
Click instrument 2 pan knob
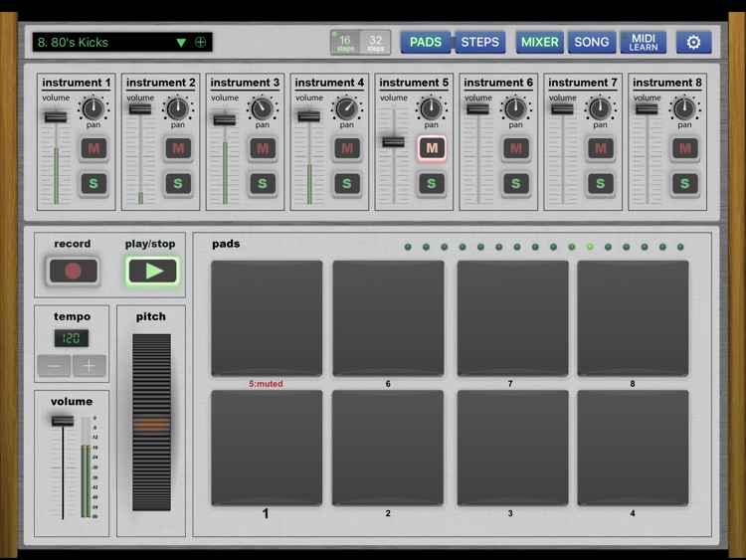177,109
